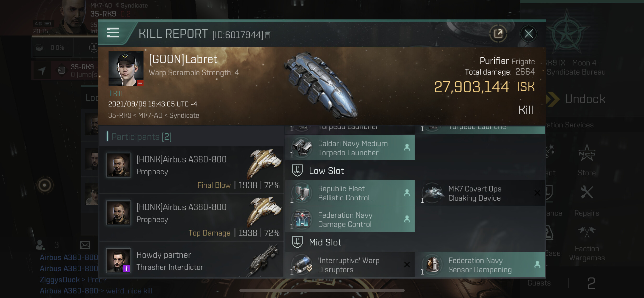Click the local chat members icon
Screen dimensions: 644x298
[x=40, y=245]
